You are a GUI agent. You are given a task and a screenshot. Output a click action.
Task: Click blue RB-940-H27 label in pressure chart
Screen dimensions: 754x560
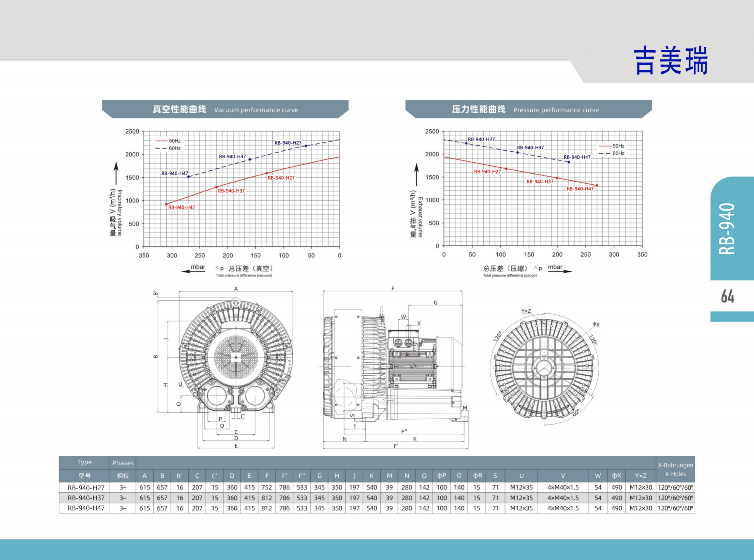tap(481, 139)
